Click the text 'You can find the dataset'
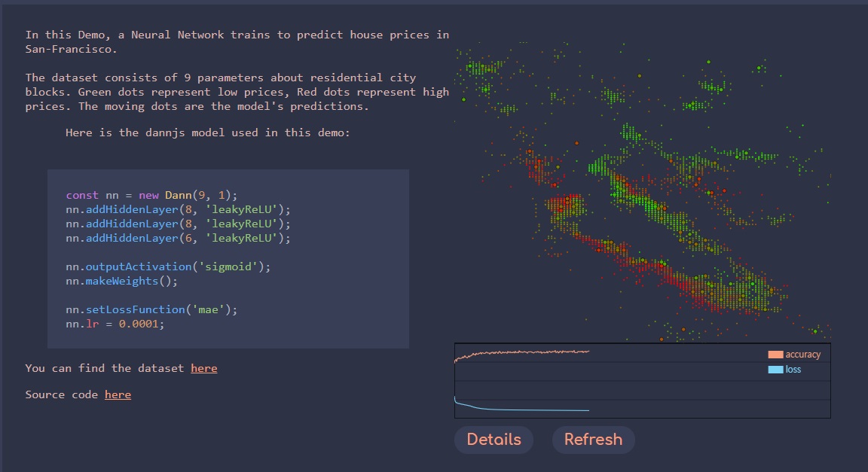The height and width of the screenshot is (472, 868). pos(105,369)
